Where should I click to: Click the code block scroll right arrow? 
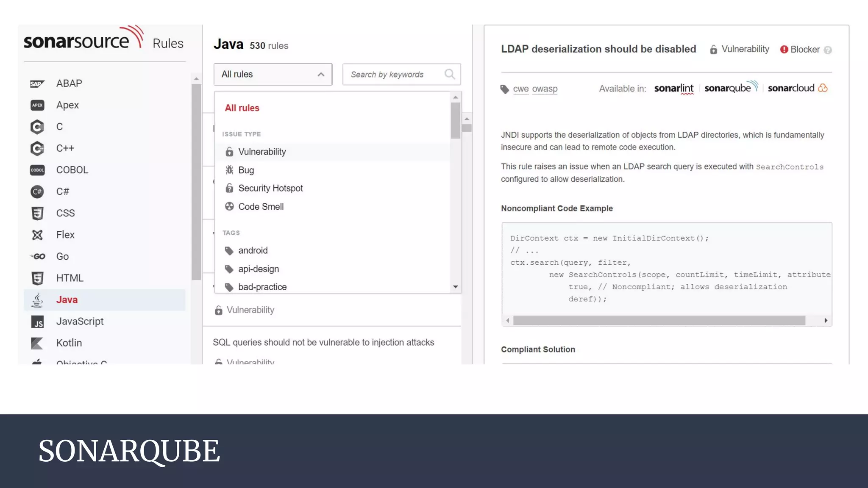point(826,321)
